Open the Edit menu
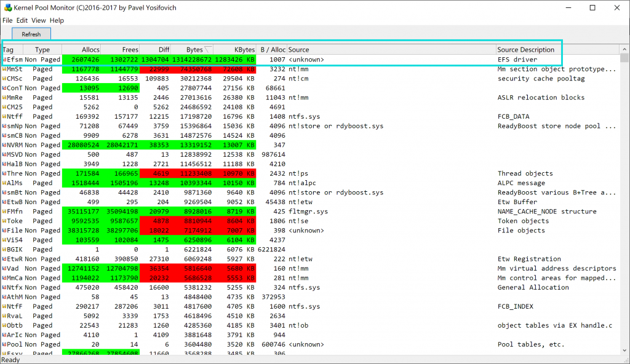Viewport: 630px width, 364px height. [22, 20]
